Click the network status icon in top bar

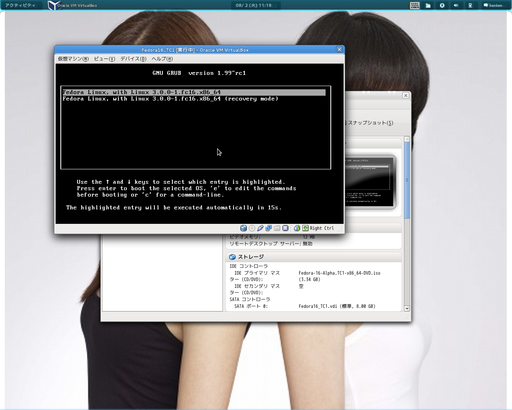click(x=470, y=5)
